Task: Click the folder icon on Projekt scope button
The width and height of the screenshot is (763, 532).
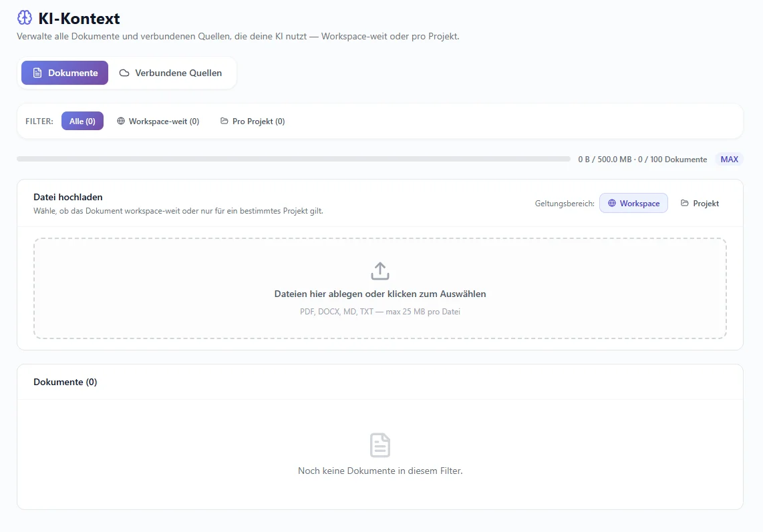Action: [685, 203]
